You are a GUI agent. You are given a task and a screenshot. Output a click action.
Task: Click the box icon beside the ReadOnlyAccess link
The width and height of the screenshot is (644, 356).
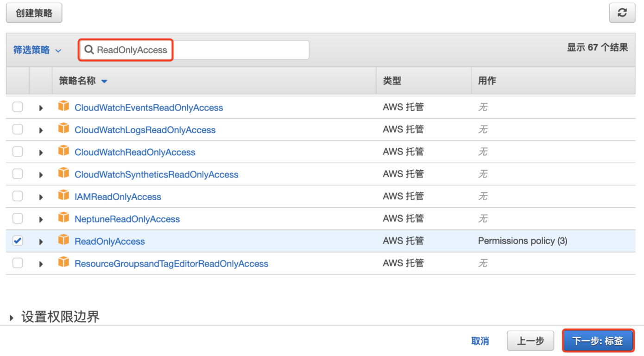coord(63,240)
